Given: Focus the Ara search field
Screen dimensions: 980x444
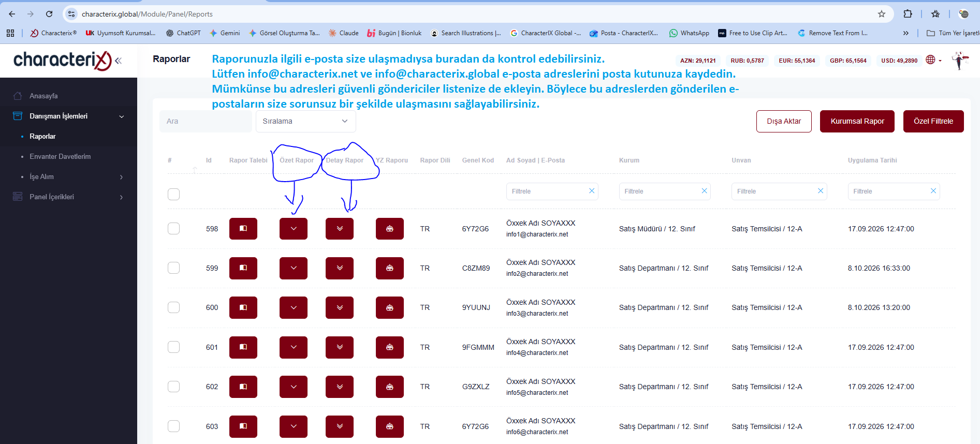Looking at the screenshot, I should click(206, 121).
